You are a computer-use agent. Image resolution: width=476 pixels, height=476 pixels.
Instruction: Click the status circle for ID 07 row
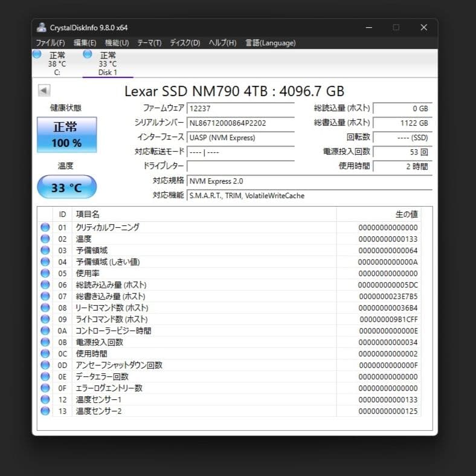point(45,296)
